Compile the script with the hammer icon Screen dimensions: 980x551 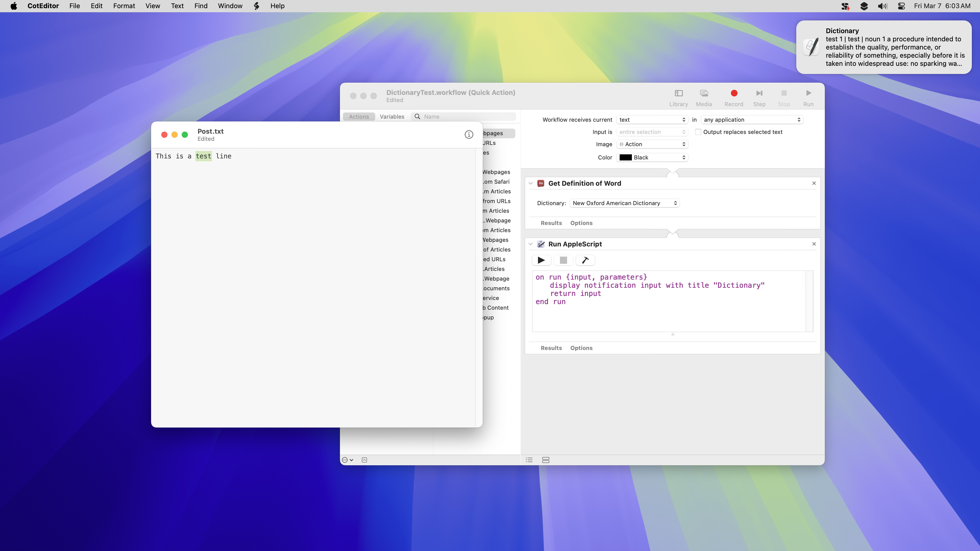click(585, 260)
